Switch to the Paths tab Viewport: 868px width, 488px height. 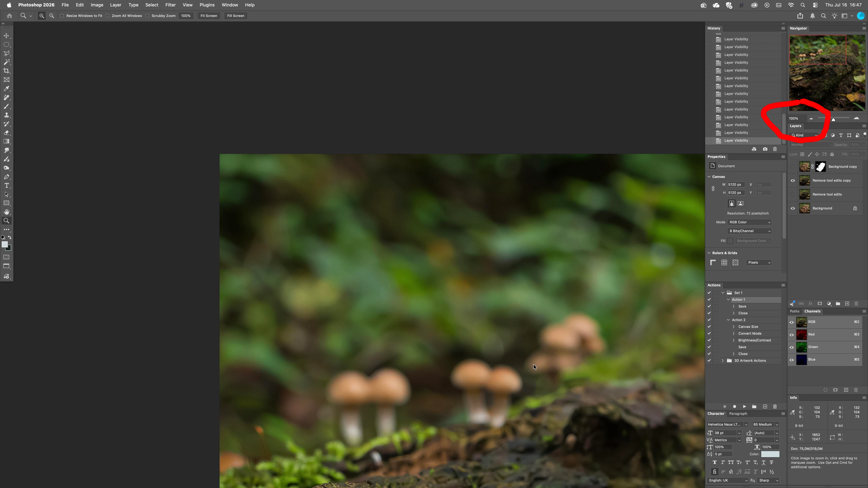(795, 311)
